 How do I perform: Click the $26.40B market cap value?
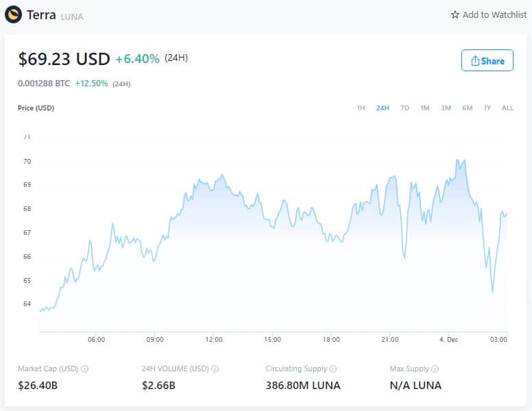(38, 386)
